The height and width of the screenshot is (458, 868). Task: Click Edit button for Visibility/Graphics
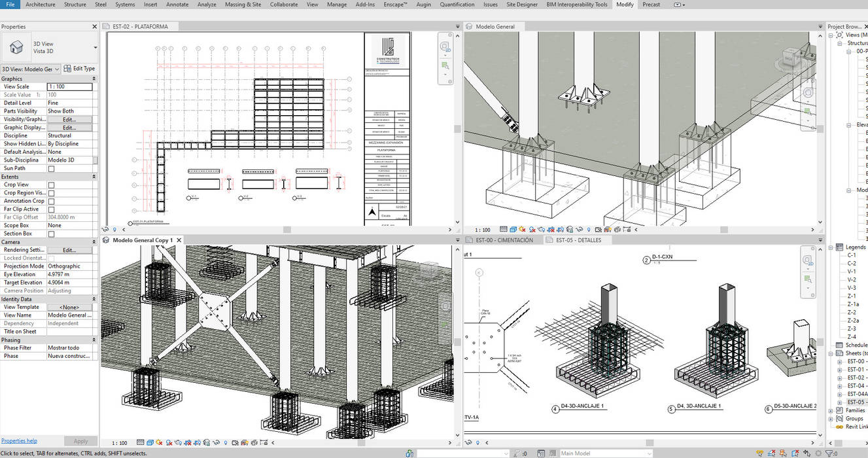(69, 119)
